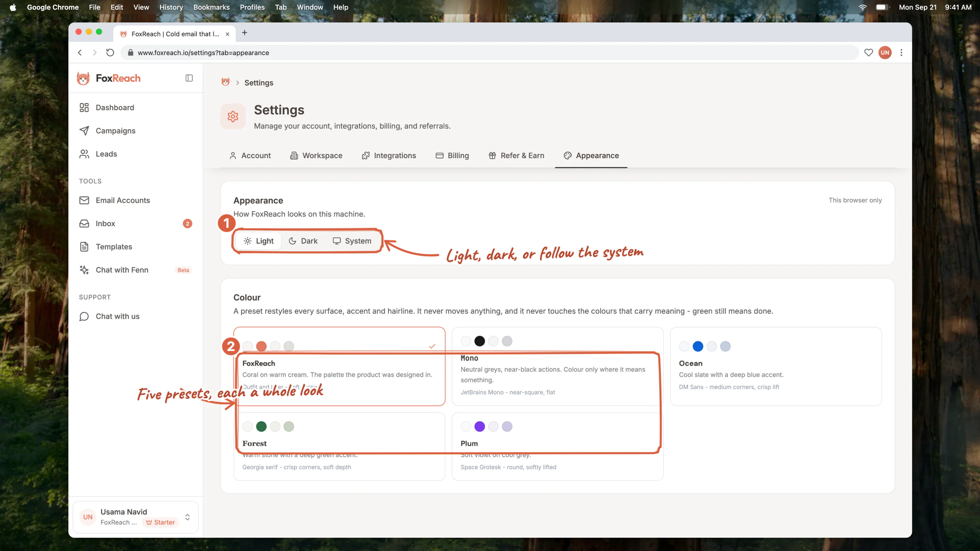Click the Templates document icon
980x551 pixels.
[84, 247]
